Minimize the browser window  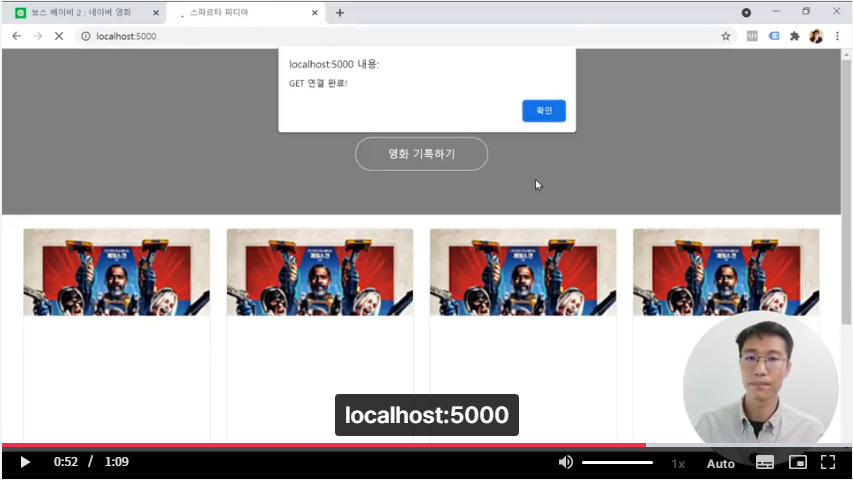(776, 11)
